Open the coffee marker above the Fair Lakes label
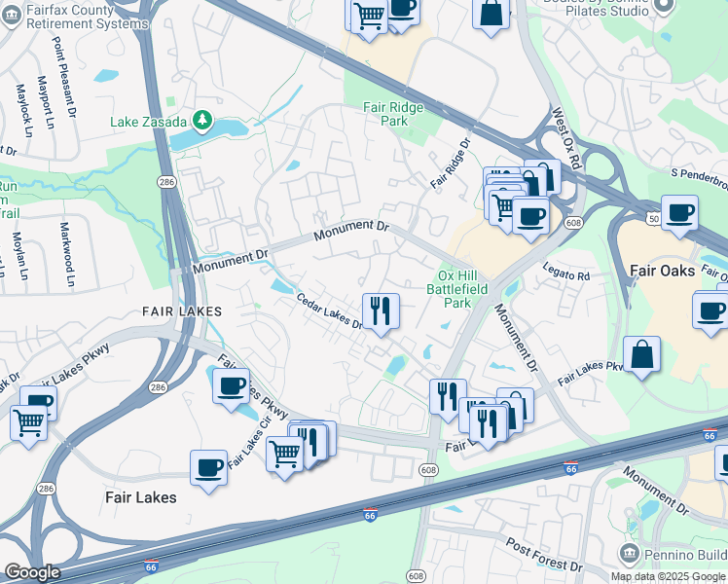Viewport: 728px width, 584px height. 208,467
